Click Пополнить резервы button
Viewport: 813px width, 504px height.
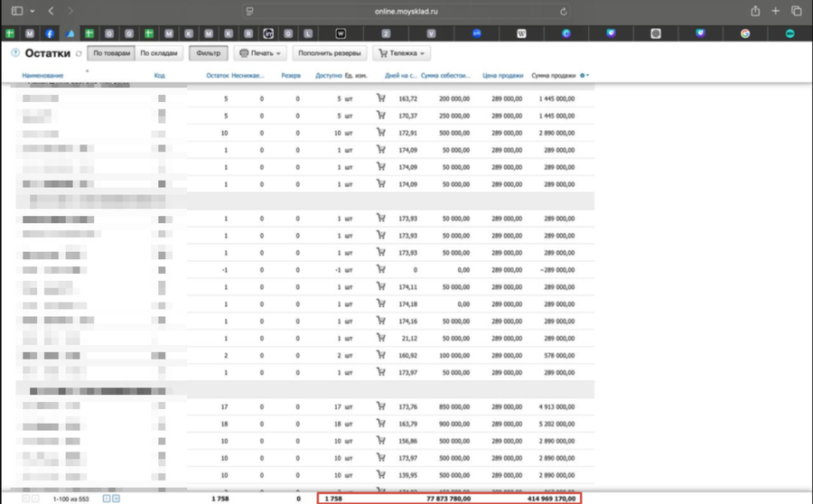330,53
